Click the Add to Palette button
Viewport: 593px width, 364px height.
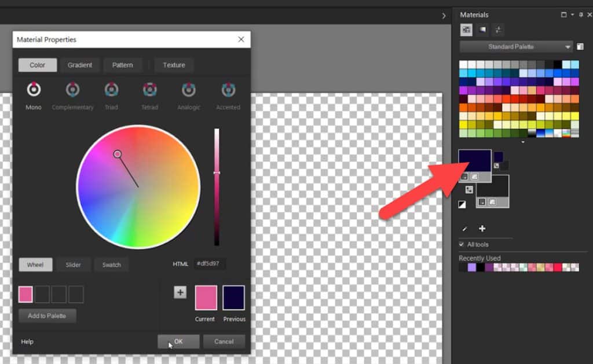tap(47, 315)
